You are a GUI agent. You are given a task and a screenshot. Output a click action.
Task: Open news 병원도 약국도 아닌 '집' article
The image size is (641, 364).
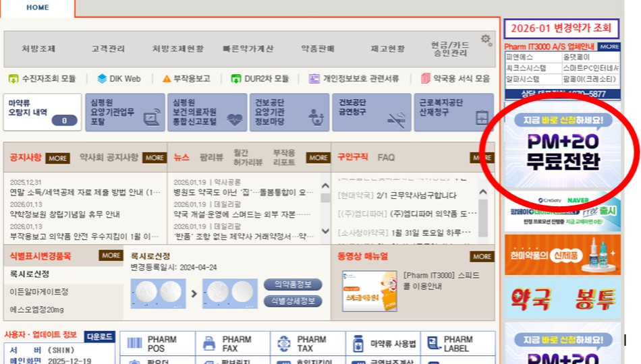pos(244,192)
